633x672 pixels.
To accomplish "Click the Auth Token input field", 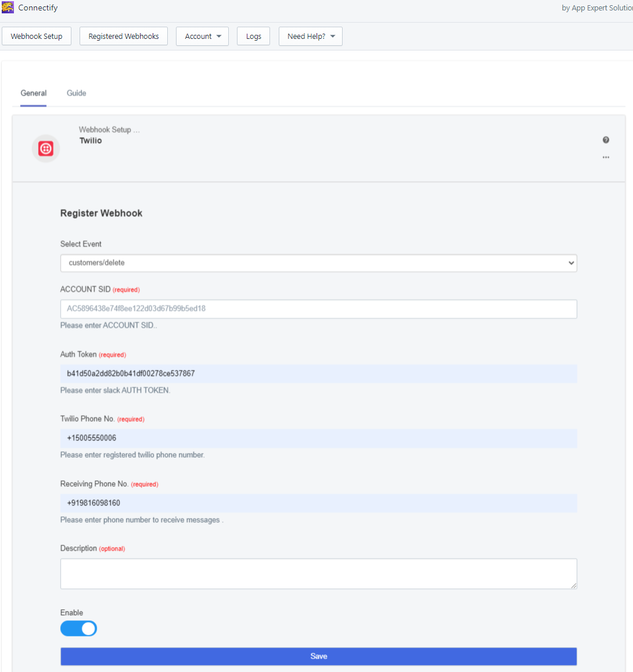I will point(319,374).
